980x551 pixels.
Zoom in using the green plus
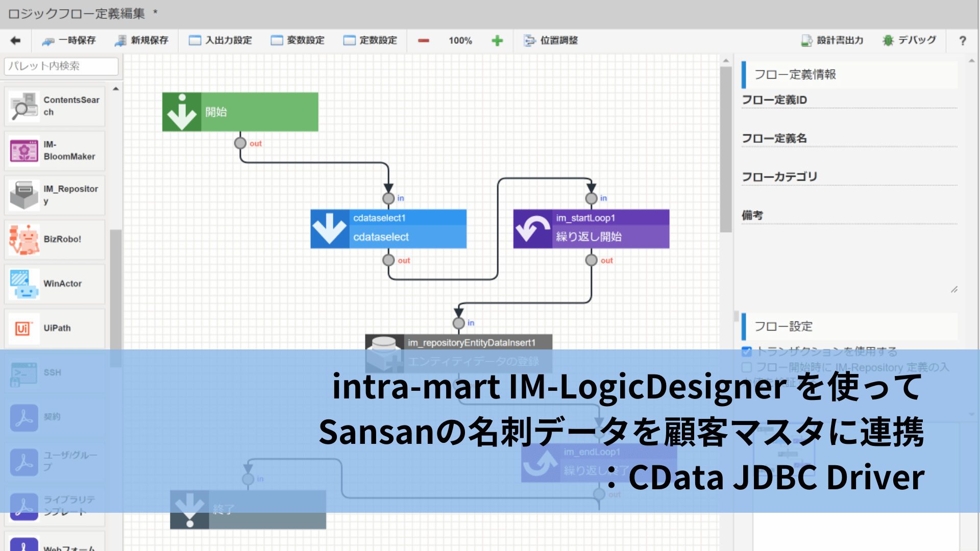tap(497, 40)
